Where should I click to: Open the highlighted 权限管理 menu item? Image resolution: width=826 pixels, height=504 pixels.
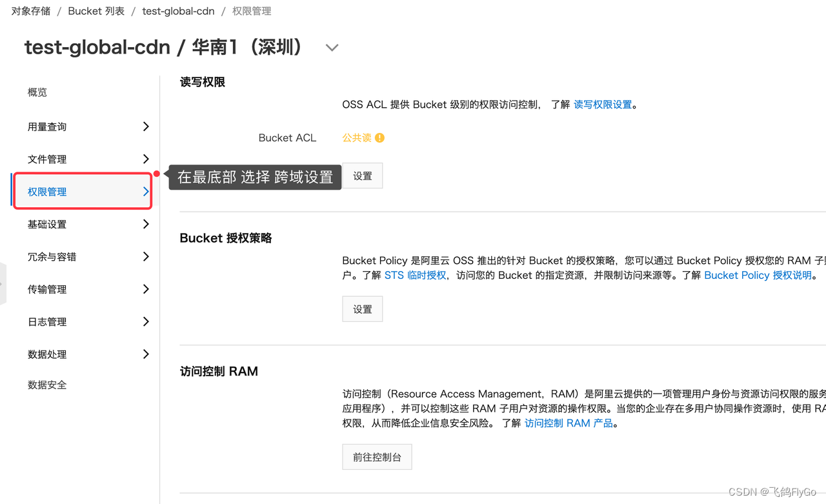pos(47,191)
